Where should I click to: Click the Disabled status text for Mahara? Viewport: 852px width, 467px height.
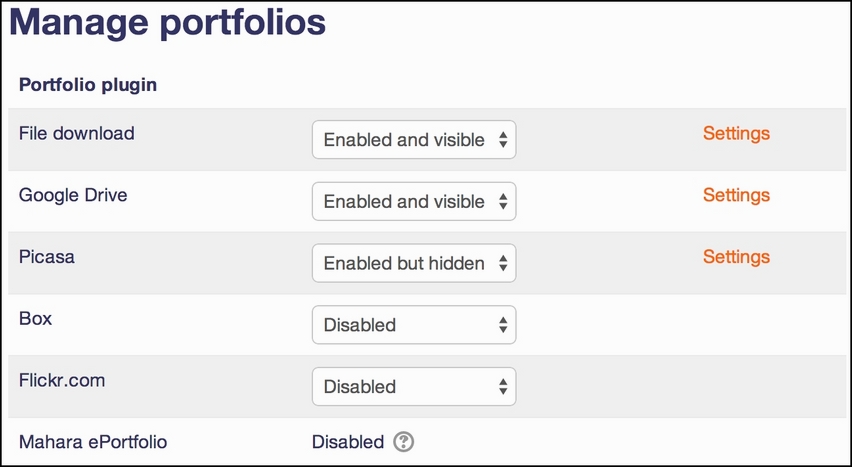348,441
